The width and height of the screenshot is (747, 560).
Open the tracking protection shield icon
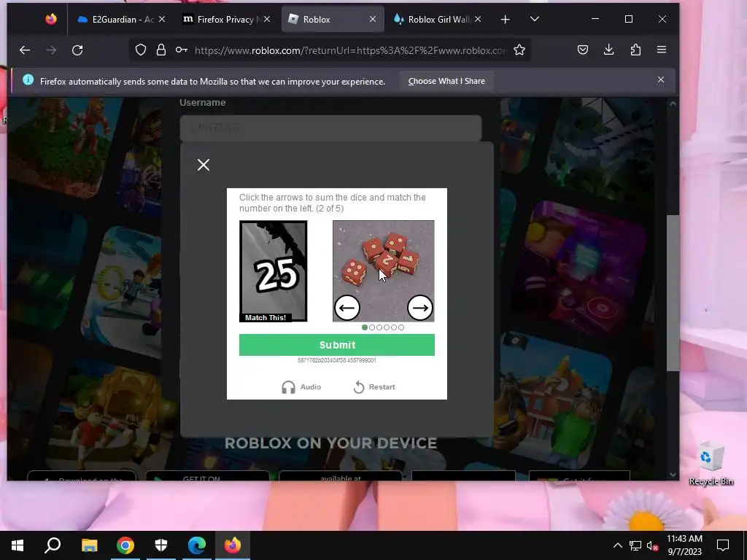pyautogui.click(x=141, y=50)
